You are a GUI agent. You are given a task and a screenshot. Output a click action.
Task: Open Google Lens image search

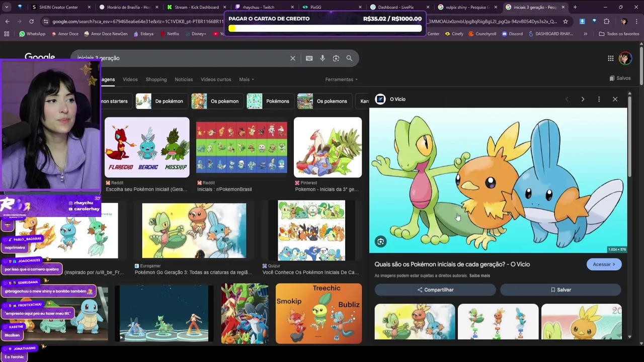[x=336, y=58]
